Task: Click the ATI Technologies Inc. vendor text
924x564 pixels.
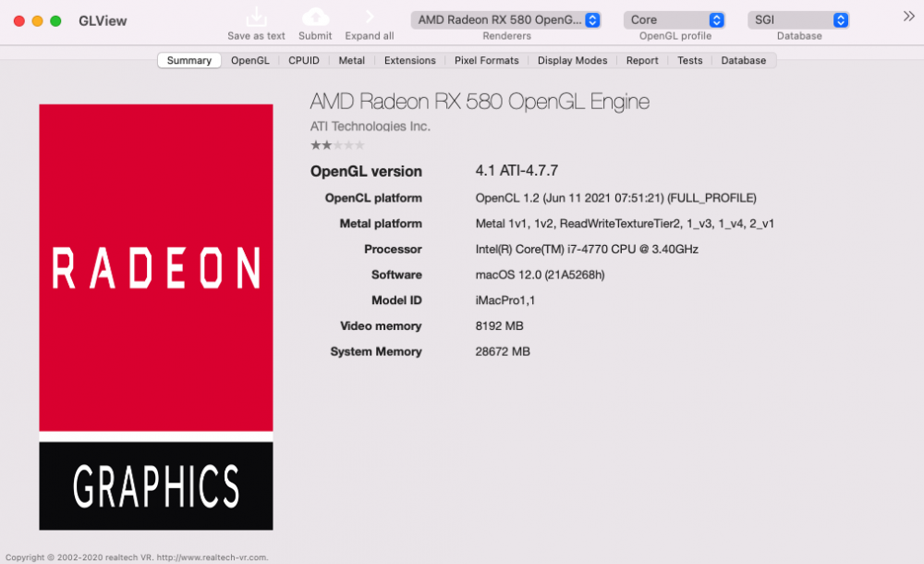Action: point(371,127)
